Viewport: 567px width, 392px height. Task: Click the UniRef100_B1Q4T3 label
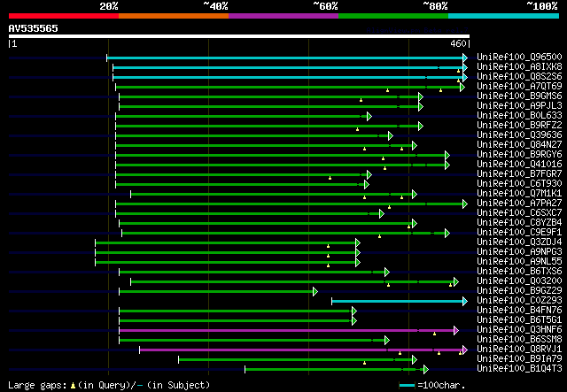(x=519, y=369)
